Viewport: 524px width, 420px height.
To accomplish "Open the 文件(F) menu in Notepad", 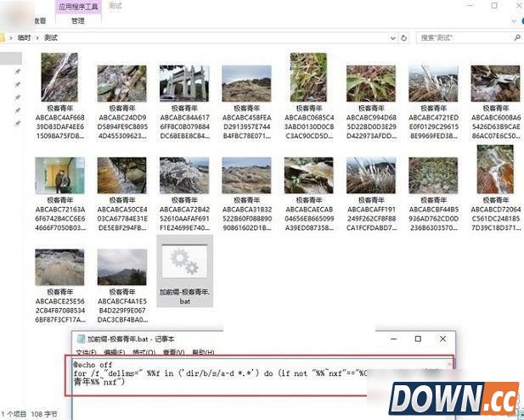I will 87,352.
